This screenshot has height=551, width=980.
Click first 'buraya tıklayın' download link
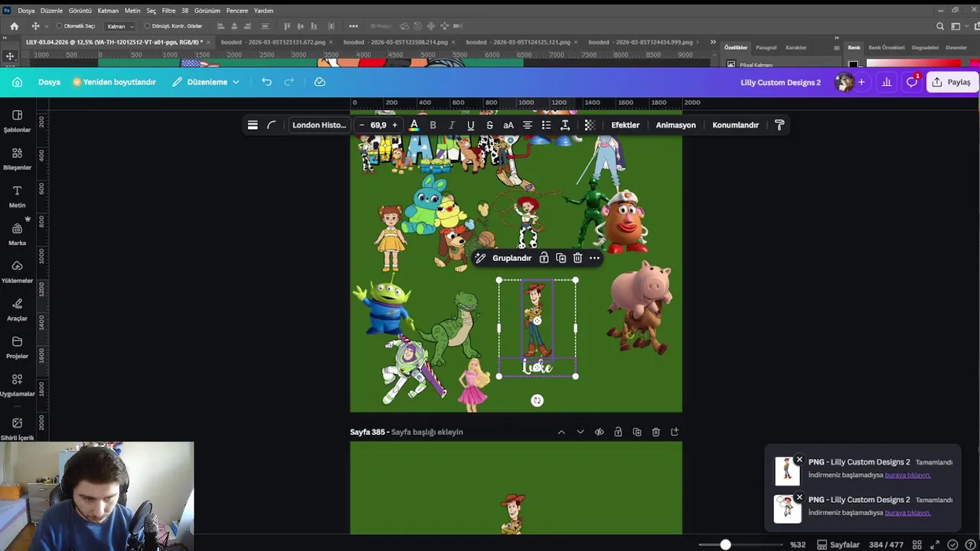907,474
